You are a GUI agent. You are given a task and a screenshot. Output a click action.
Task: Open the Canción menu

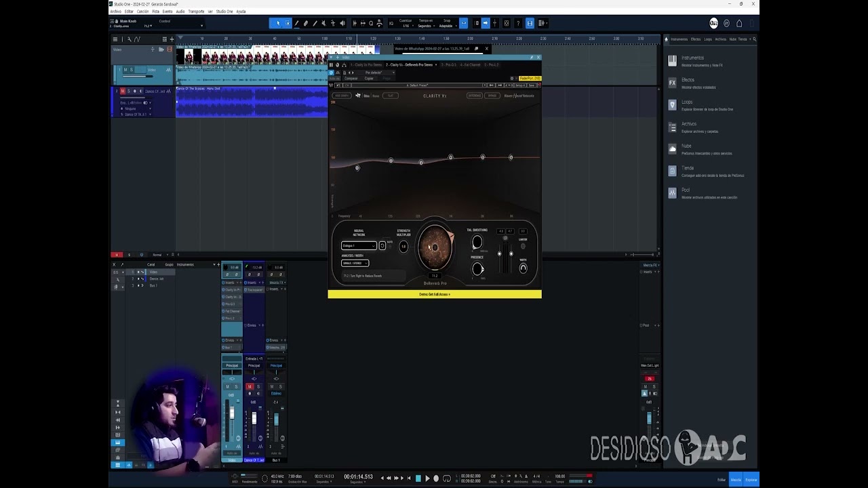[142, 12]
